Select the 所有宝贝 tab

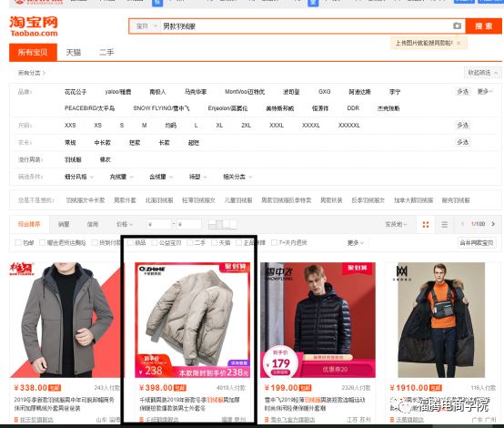point(33,52)
